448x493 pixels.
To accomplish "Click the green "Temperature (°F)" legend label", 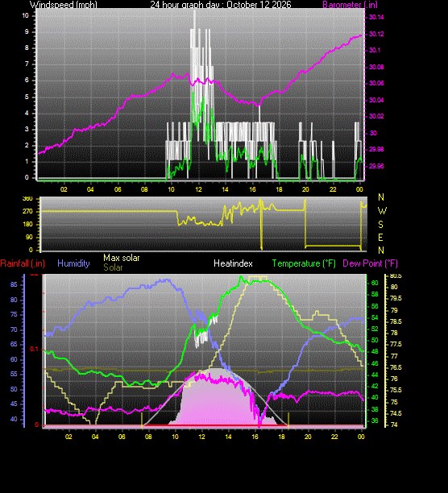I will click(304, 263).
